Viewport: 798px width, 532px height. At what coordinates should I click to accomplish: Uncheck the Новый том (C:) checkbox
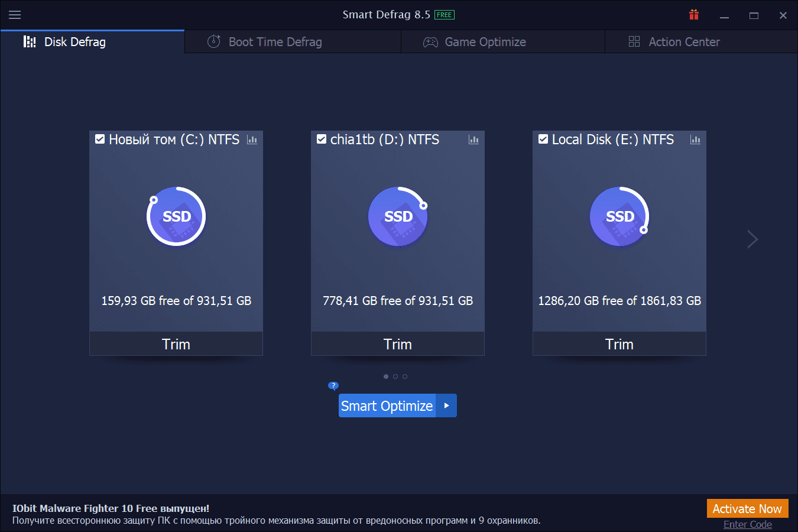[x=100, y=139]
